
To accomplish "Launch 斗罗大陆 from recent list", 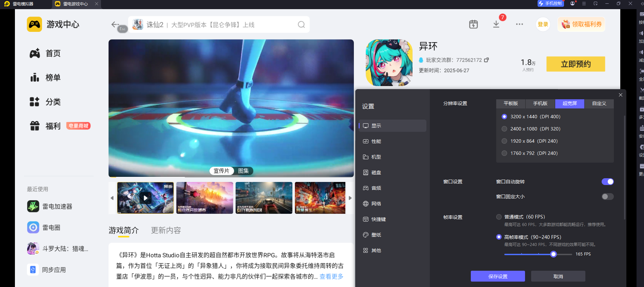I will pos(58,249).
